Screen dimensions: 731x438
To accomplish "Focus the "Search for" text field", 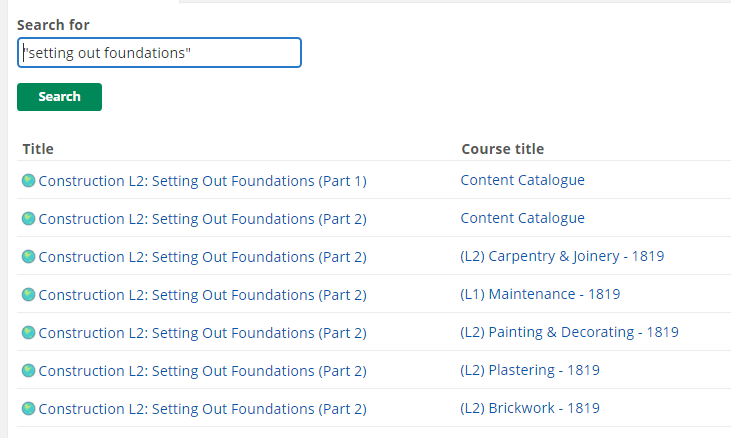I will (159, 53).
